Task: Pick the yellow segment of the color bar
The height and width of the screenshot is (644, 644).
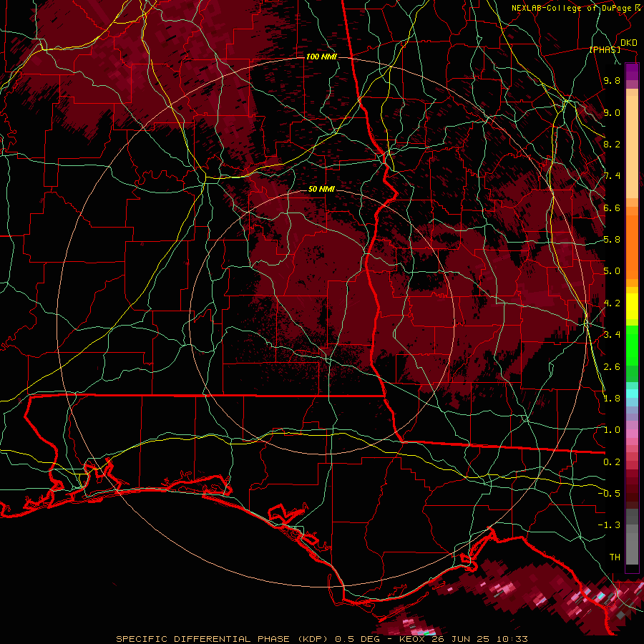Action: (632, 306)
